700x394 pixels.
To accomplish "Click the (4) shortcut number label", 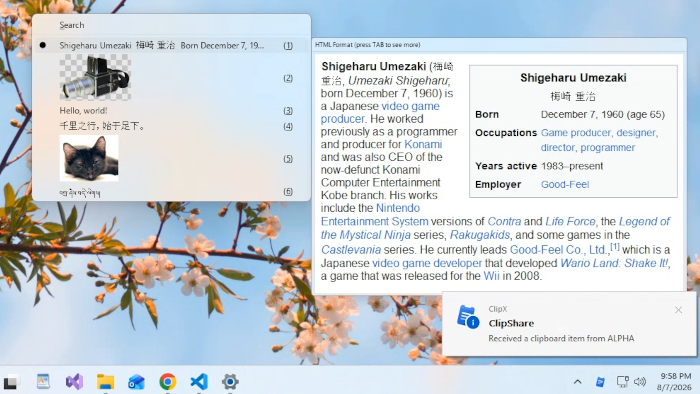I will pyautogui.click(x=288, y=127).
